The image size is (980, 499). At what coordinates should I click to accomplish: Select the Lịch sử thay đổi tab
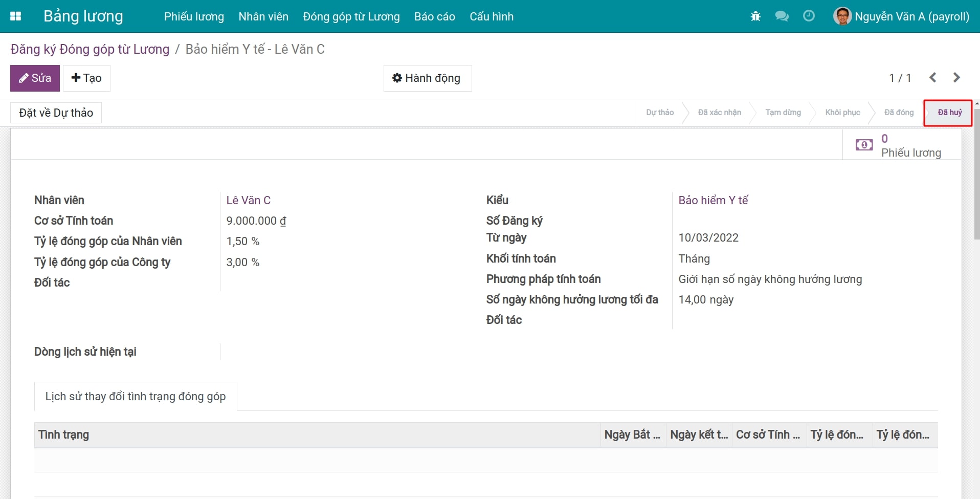136,397
